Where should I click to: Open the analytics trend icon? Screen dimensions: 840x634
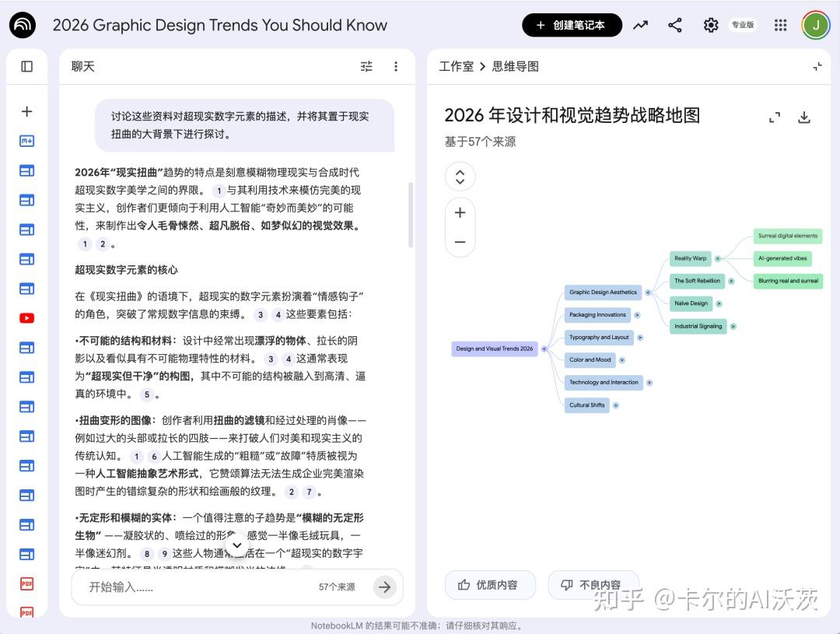point(640,25)
